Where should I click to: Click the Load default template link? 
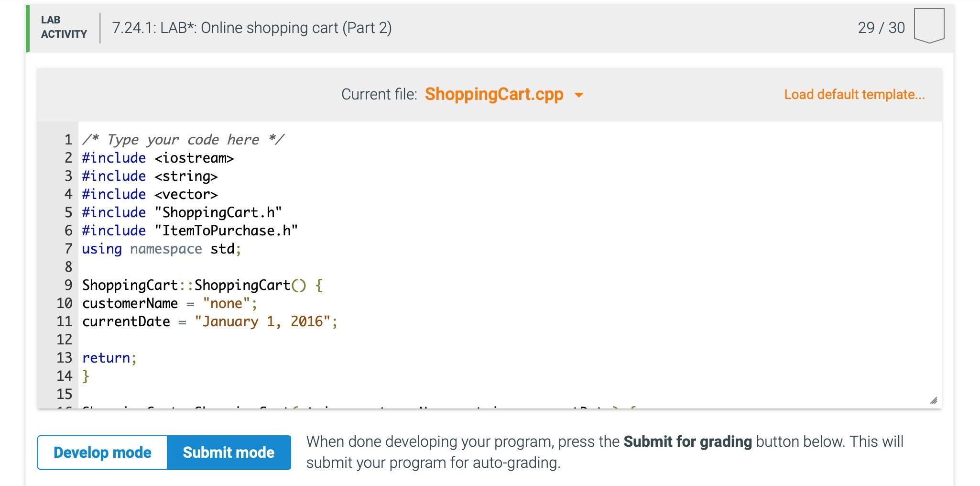[x=854, y=94]
